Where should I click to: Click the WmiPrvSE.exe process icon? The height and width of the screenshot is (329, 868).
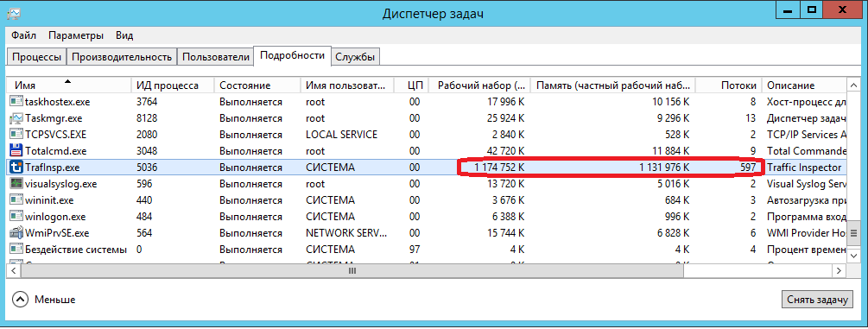point(16,233)
